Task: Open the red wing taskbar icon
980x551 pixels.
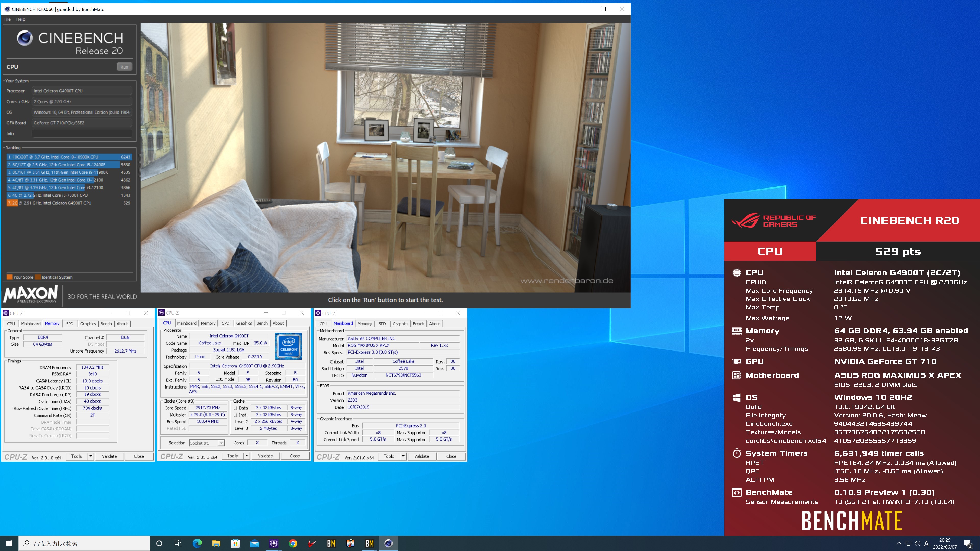Action: click(x=312, y=543)
